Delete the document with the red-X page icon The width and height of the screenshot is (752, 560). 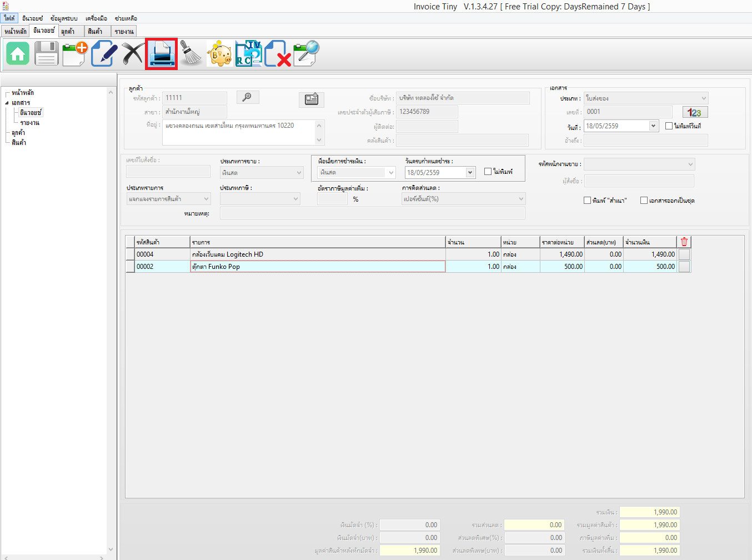(277, 54)
